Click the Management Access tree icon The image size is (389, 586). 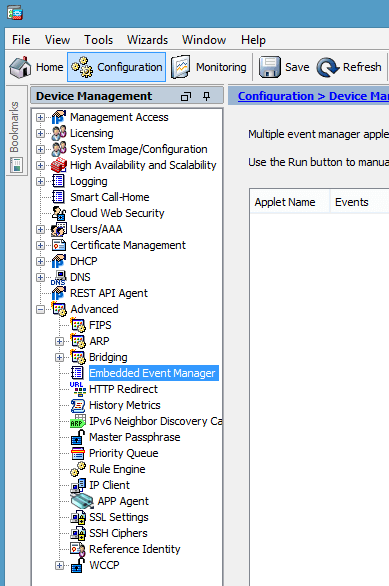(x=59, y=117)
